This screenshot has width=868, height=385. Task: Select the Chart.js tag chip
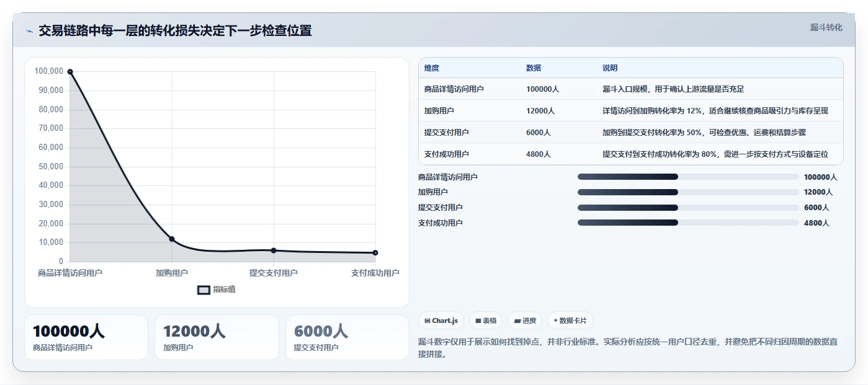(441, 321)
